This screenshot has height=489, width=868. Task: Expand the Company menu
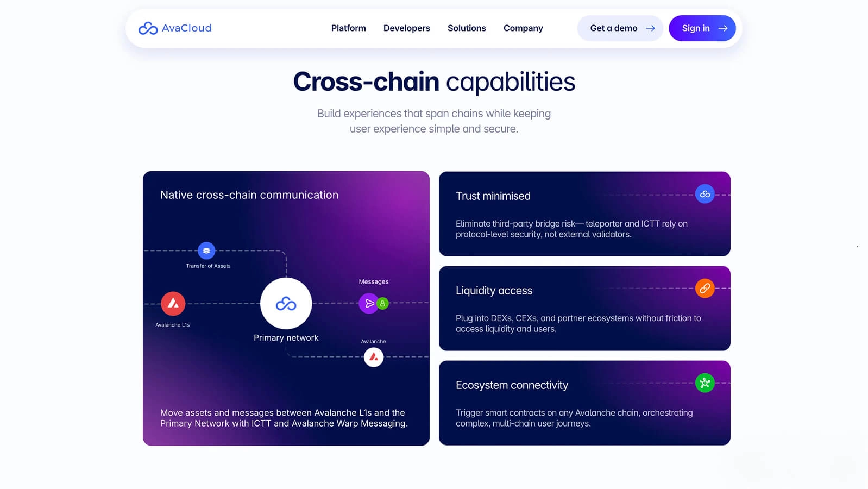click(523, 28)
